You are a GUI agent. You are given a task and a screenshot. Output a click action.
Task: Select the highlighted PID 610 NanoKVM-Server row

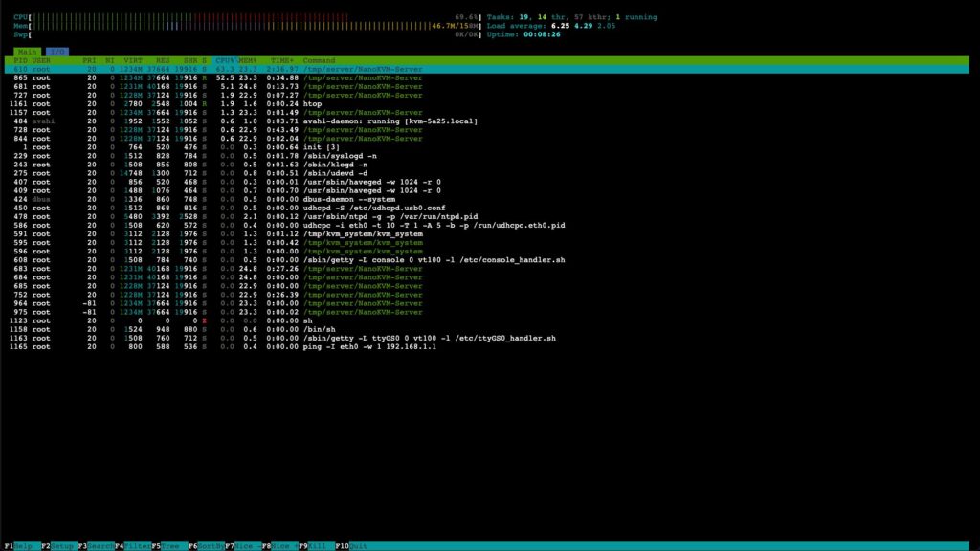487,69
